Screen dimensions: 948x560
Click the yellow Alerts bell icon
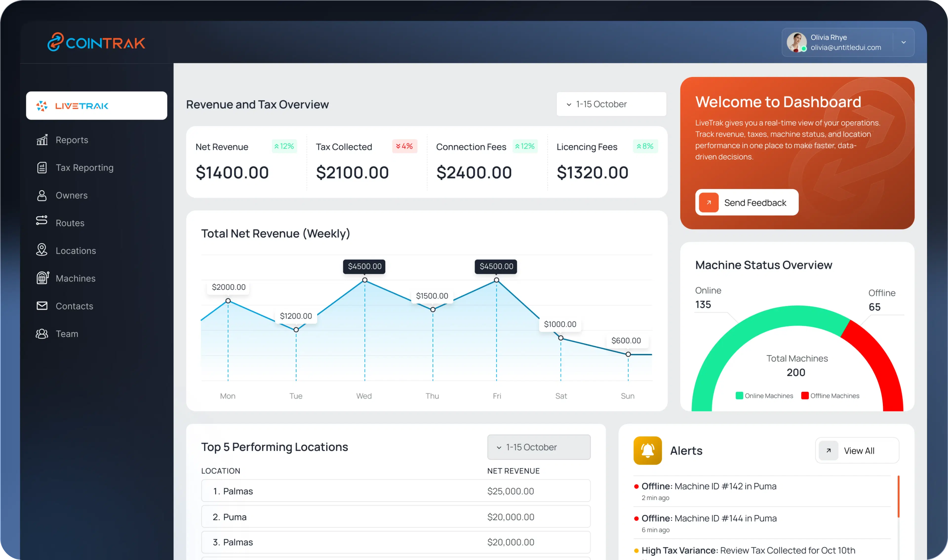click(647, 451)
